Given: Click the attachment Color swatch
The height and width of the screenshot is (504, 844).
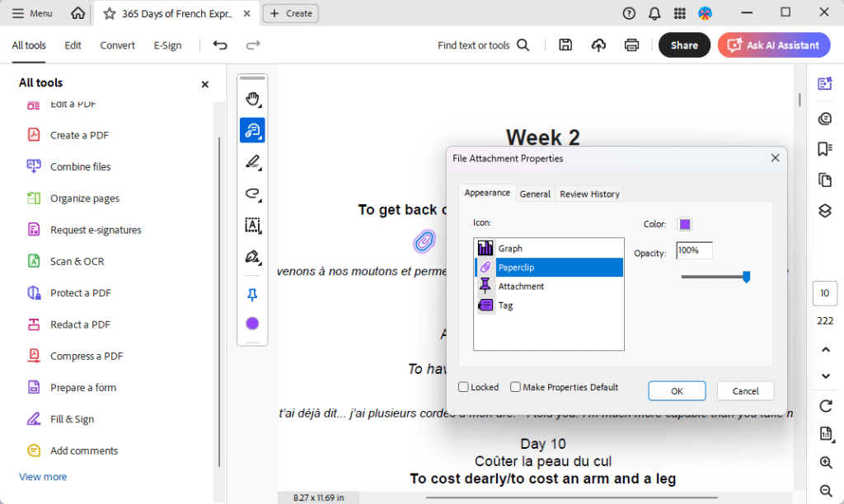Looking at the screenshot, I should [686, 223].
